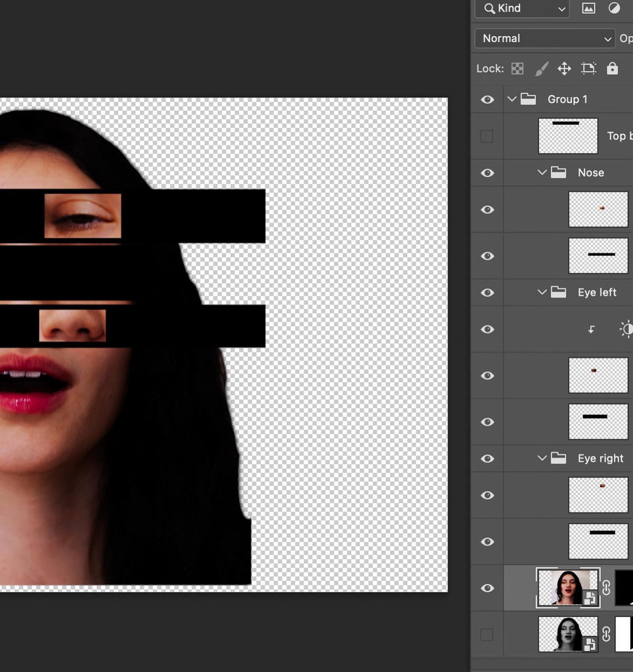Image resolution: width=633 pixels, height=672 pixels.
Task: Click Eye right group folder icon
Action: 558,458
